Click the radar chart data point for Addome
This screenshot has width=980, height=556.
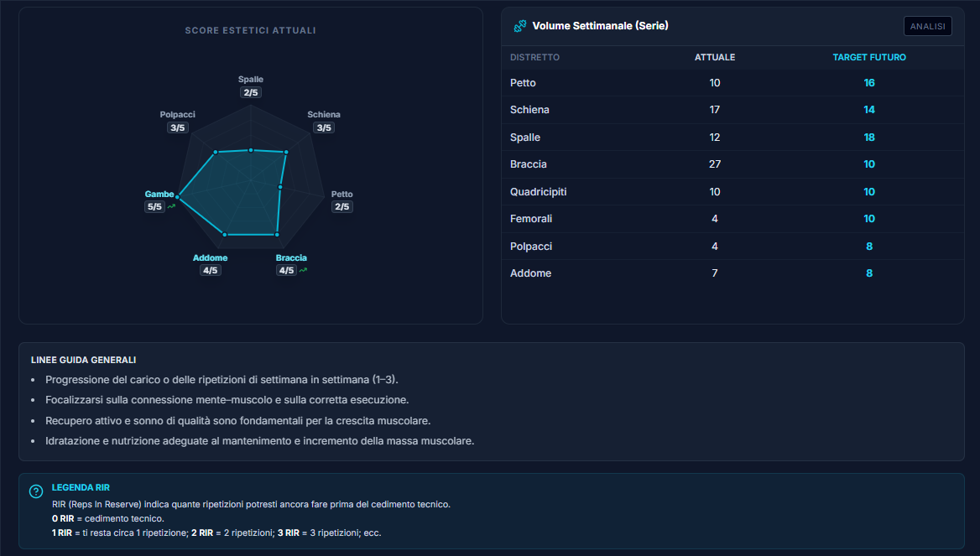pos(225,233)
